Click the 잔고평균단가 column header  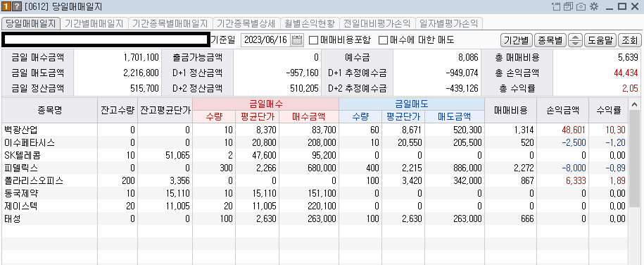165,110
